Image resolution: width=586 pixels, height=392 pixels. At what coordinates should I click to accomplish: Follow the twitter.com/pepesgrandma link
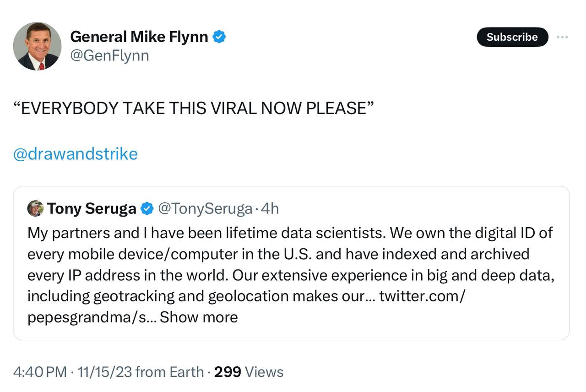click(x=421, y=296)
